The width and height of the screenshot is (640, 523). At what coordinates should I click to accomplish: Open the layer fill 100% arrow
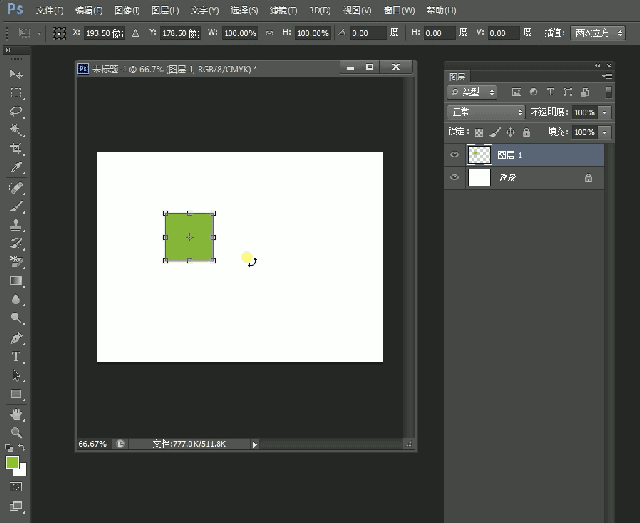(x=605, y=132)
